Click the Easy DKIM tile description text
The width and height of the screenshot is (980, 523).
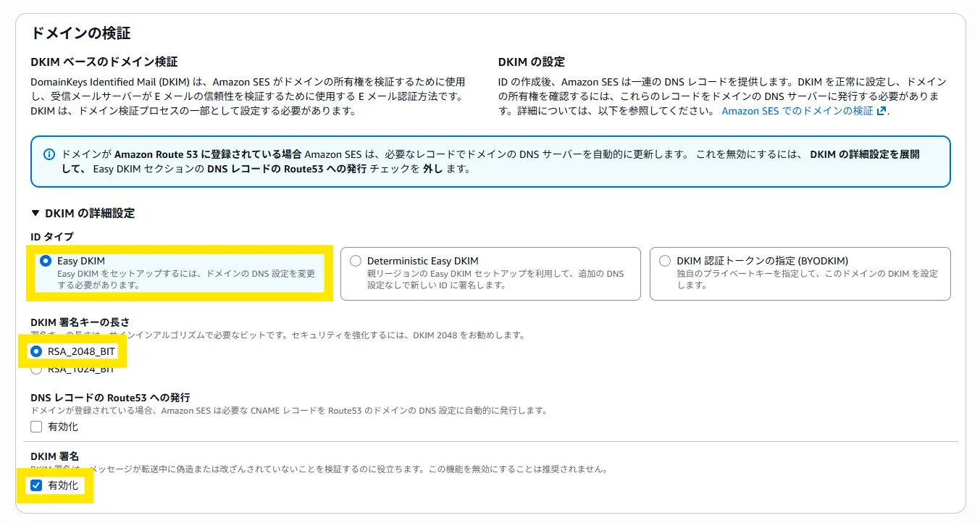pyautogui.click(x=185, y=280)
